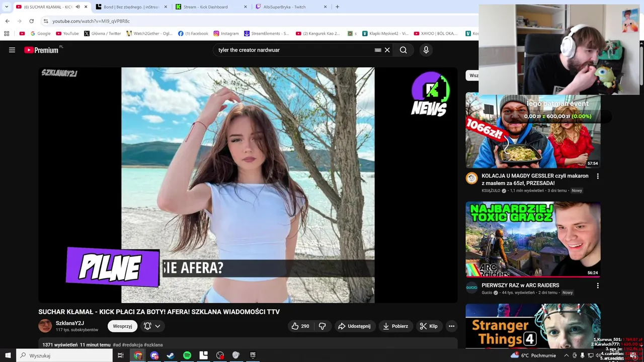The height and width of the screenshot is (362, 644).
Task: Open a new browser tab with plus
Action: 337,7
